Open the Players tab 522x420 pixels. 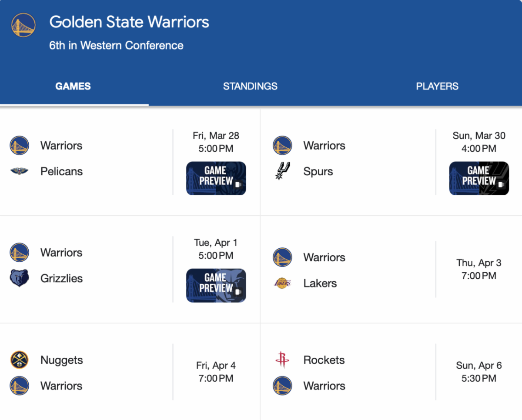click(x=437, y=86)
